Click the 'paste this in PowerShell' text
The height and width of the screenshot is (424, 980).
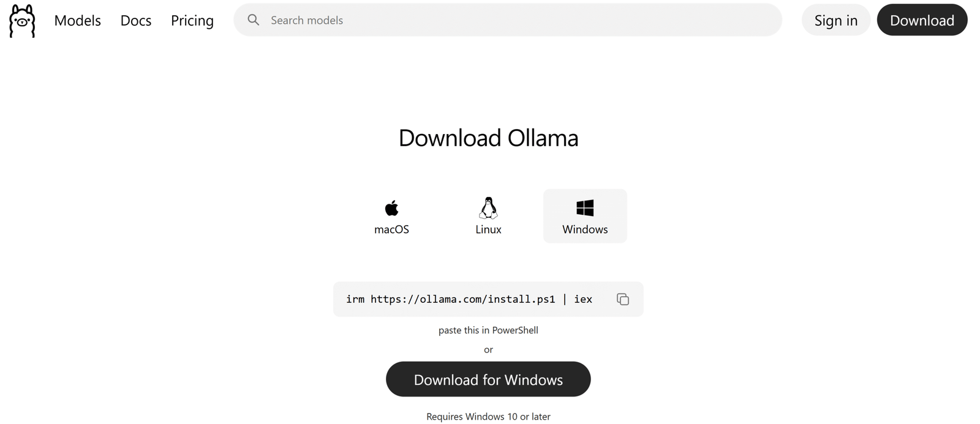click(488, 330)
